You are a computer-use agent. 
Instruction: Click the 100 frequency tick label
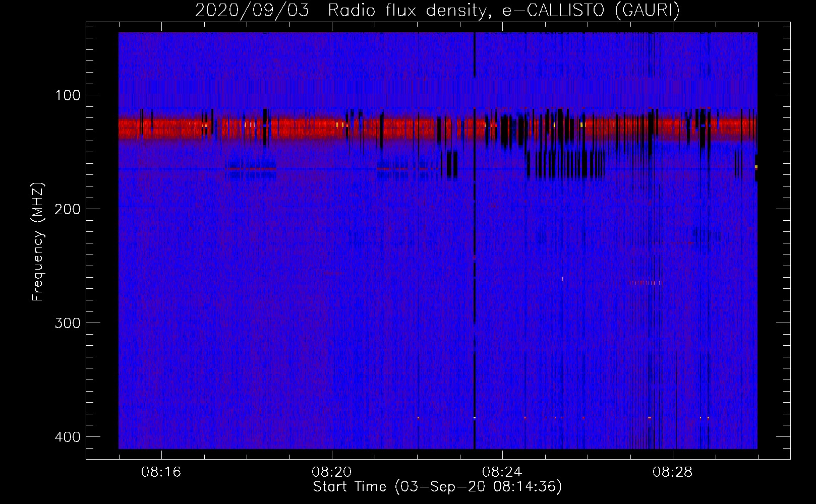click(x=68, y=95)
